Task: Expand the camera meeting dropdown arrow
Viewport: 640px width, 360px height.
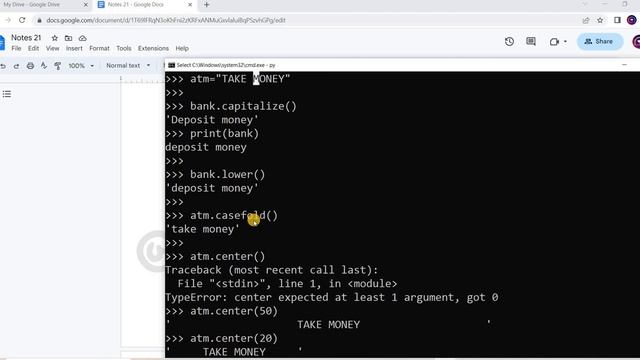Action: [565, 42]
